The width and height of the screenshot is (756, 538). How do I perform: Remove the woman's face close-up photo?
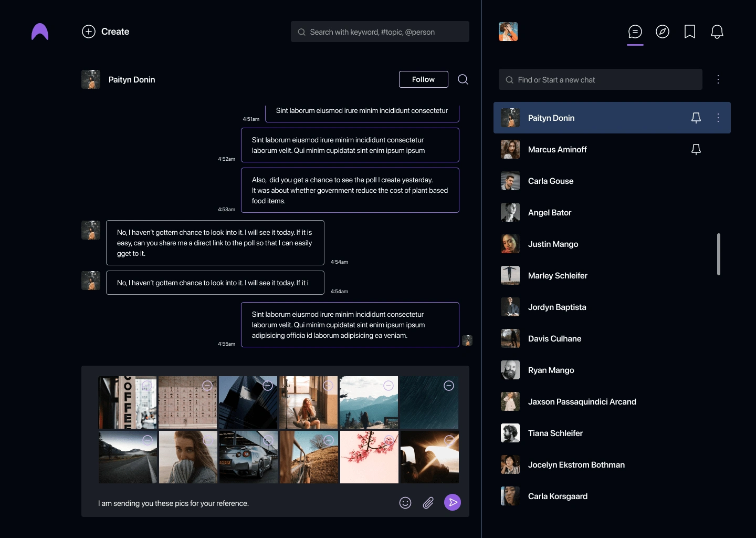(x=208, y=440)
